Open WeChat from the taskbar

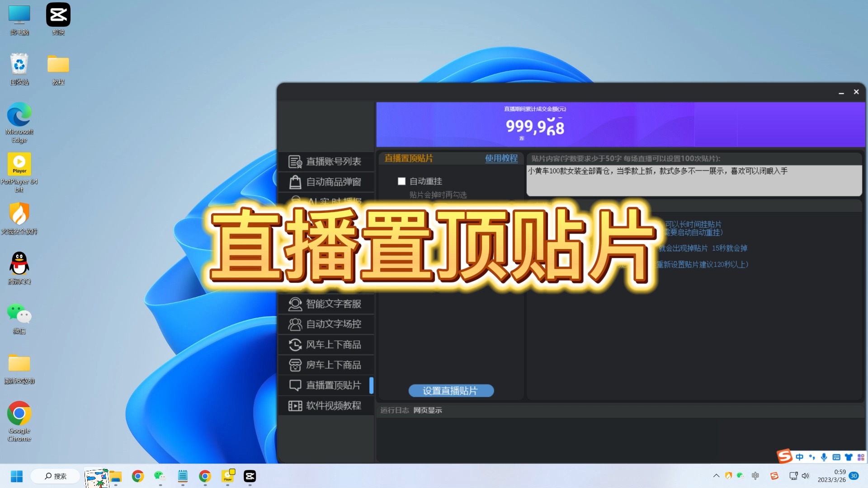[x=160, y=476]
